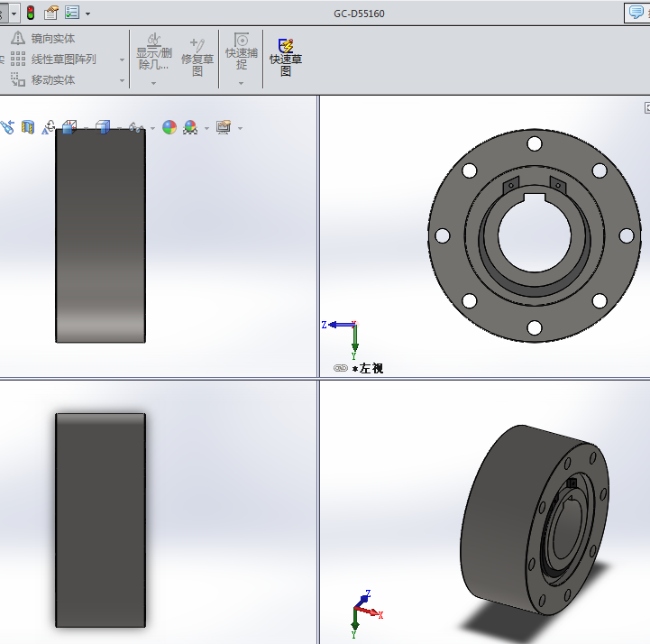Expand the 移动实体 dropdown arrow

[x=122, y=80]
